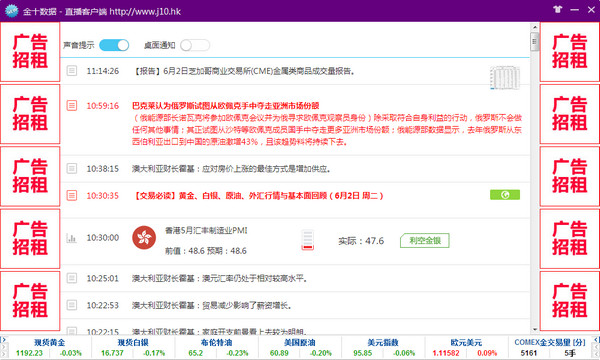
Task: Click the document icon beside 10:38:15
Action: pyautogui.click(x=72, y=168)
